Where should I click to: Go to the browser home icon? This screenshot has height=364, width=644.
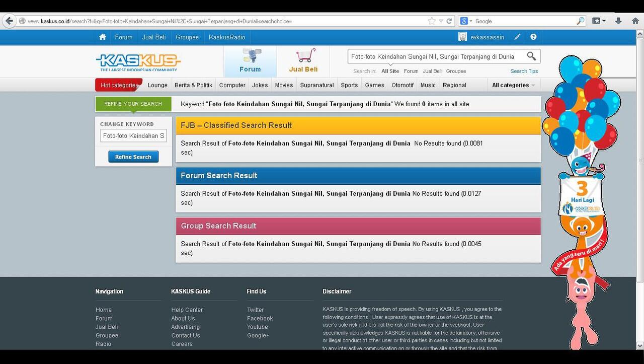635,21
